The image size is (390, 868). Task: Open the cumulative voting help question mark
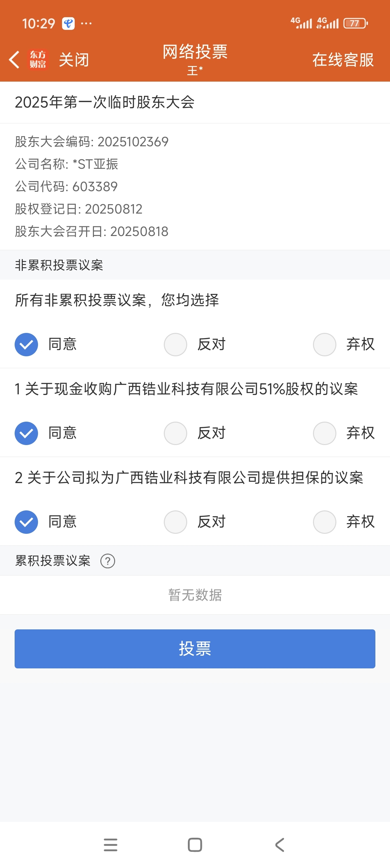[108, 561]
